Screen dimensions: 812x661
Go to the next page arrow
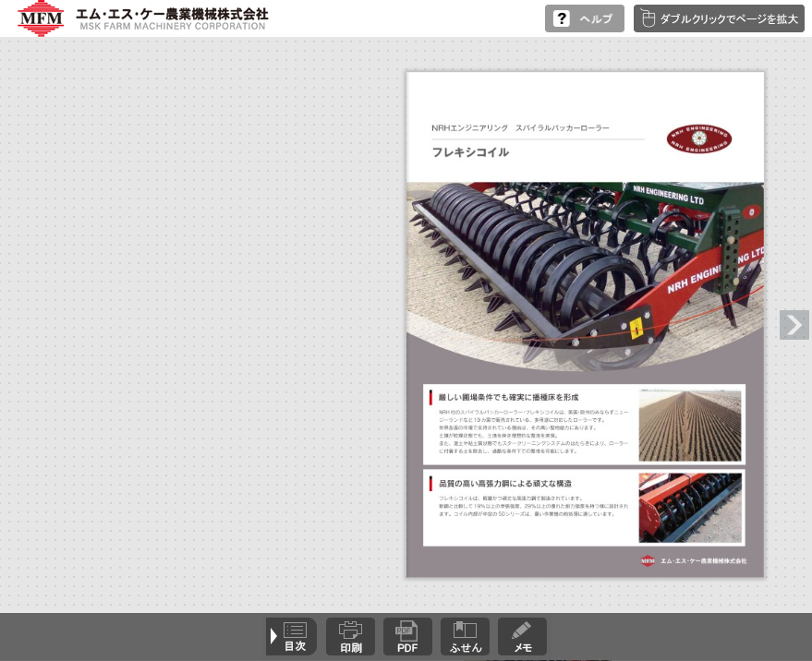click(x=794, y=325)
